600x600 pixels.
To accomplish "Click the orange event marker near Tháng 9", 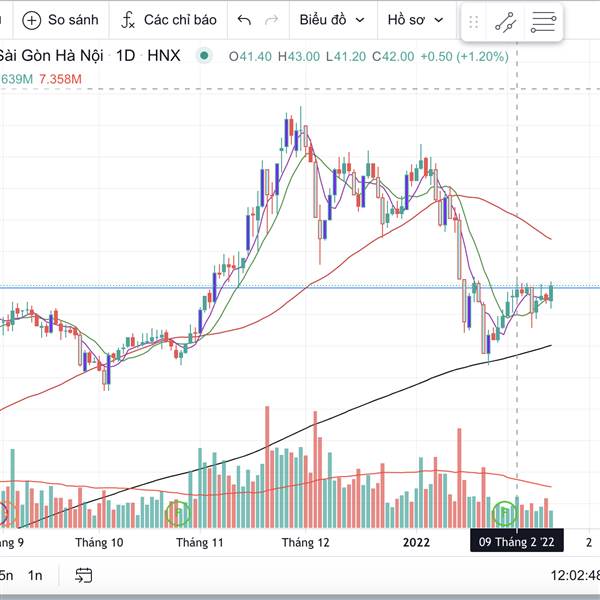I will coord(10,513).
